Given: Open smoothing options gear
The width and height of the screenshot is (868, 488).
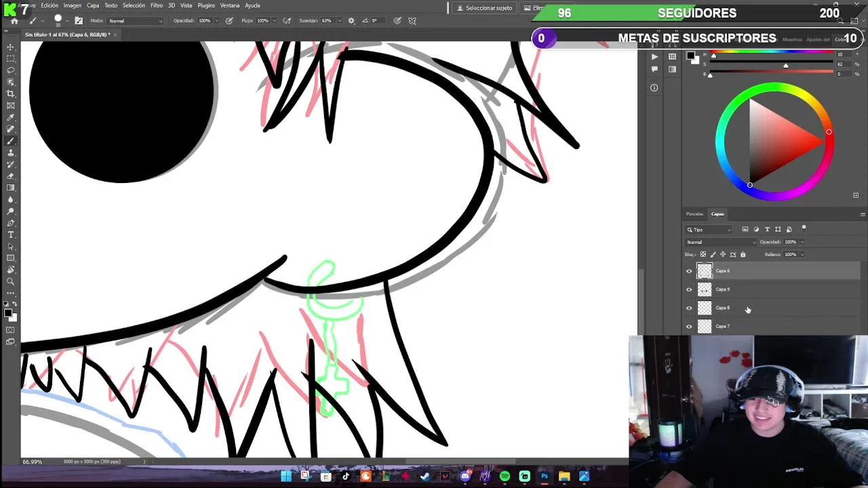Looking at the screenshot, I should pos(351,21).
